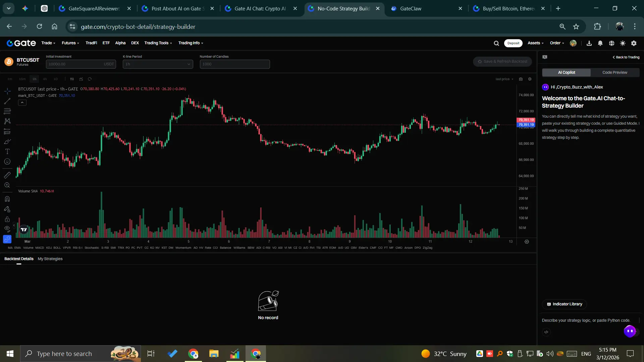The image size is (644, 362).
Task: Click the chart screenshot camera icon
Action: coord(521,79)
